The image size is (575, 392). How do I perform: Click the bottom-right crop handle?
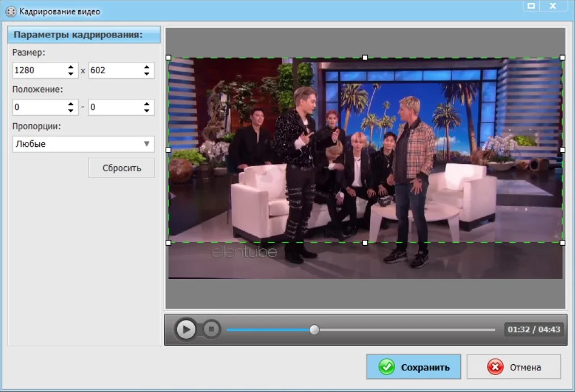[x=563, y=243]
